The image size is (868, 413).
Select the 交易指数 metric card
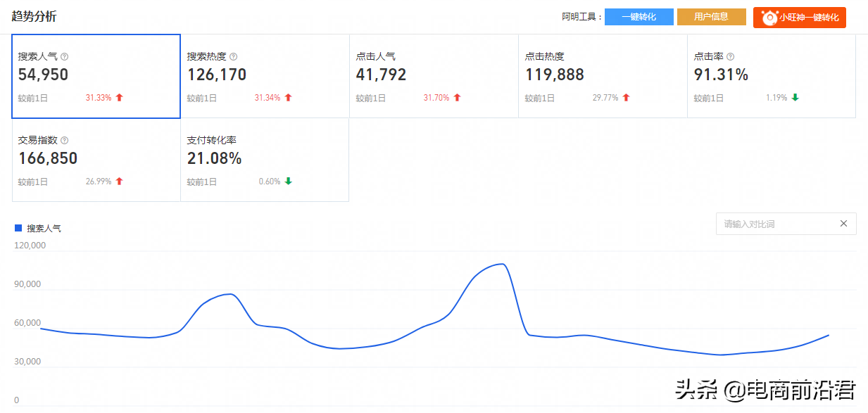96,160
